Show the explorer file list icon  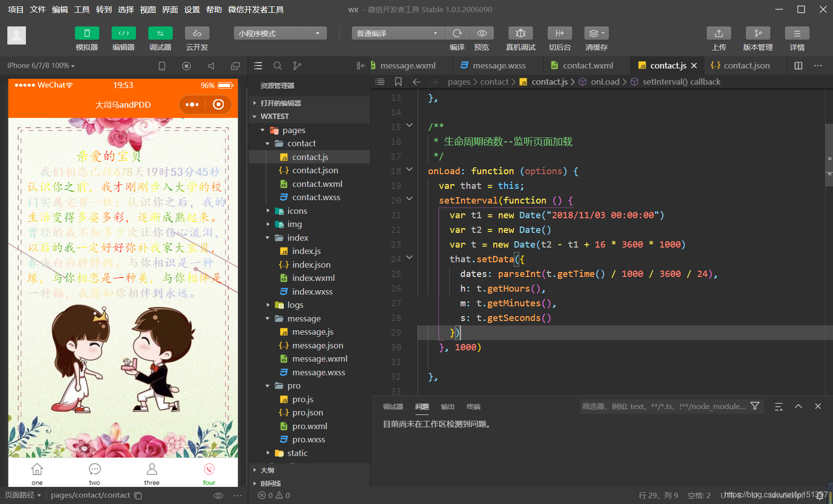258,66
